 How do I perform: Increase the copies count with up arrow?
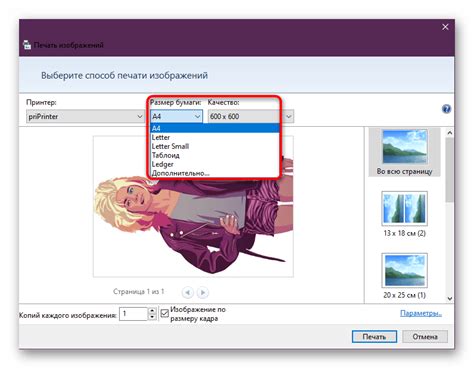pyautogui.click(x=152, y=311)
